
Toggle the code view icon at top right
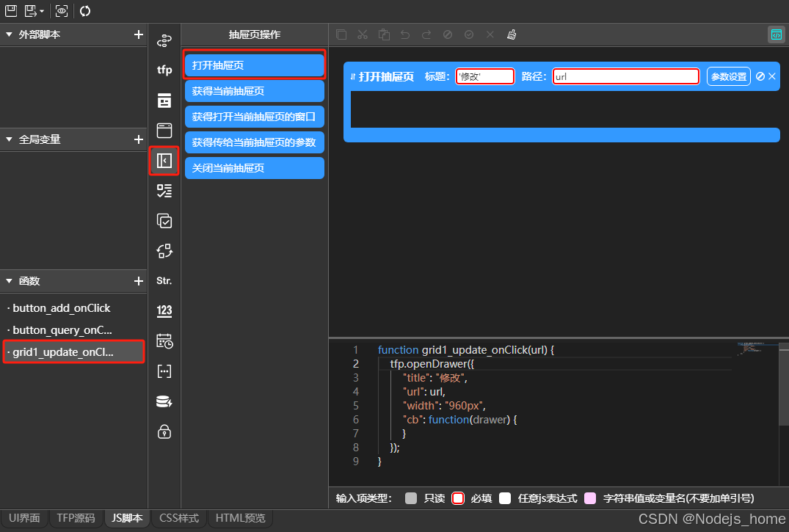coord(777,34)
